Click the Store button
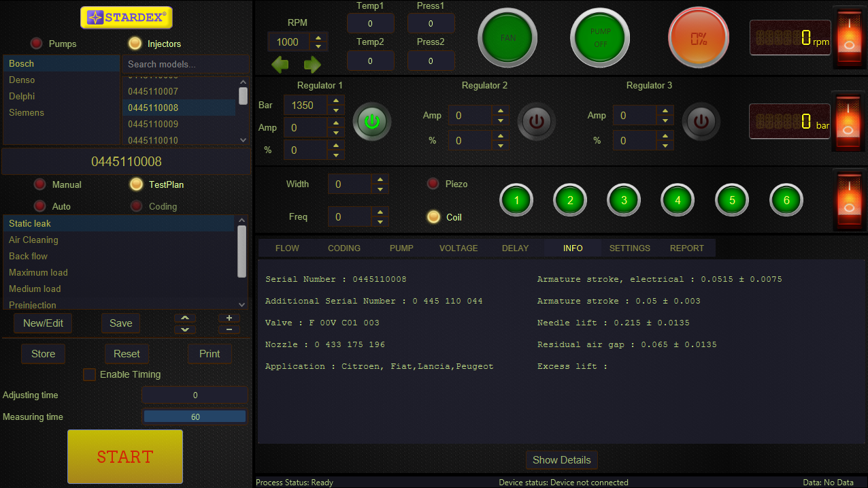The width and height of the screenshot is (868, 488). point(43,354)
